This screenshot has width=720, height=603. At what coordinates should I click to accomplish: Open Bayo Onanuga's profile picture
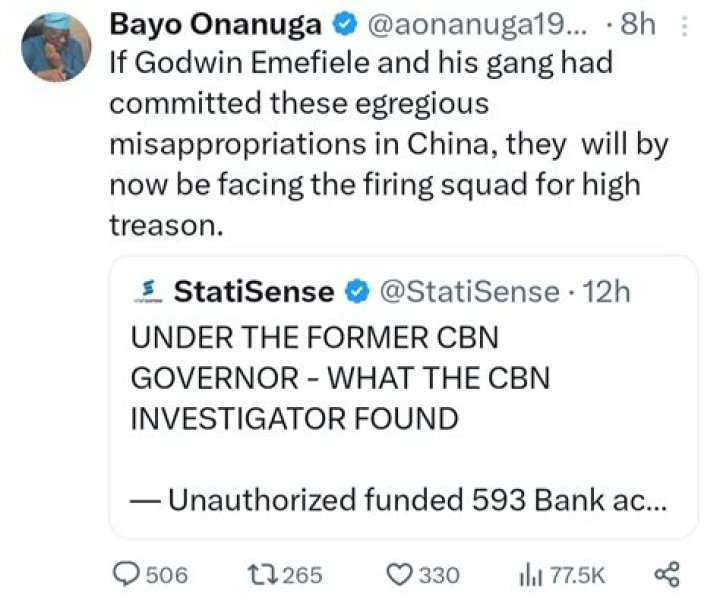(56, 46)
